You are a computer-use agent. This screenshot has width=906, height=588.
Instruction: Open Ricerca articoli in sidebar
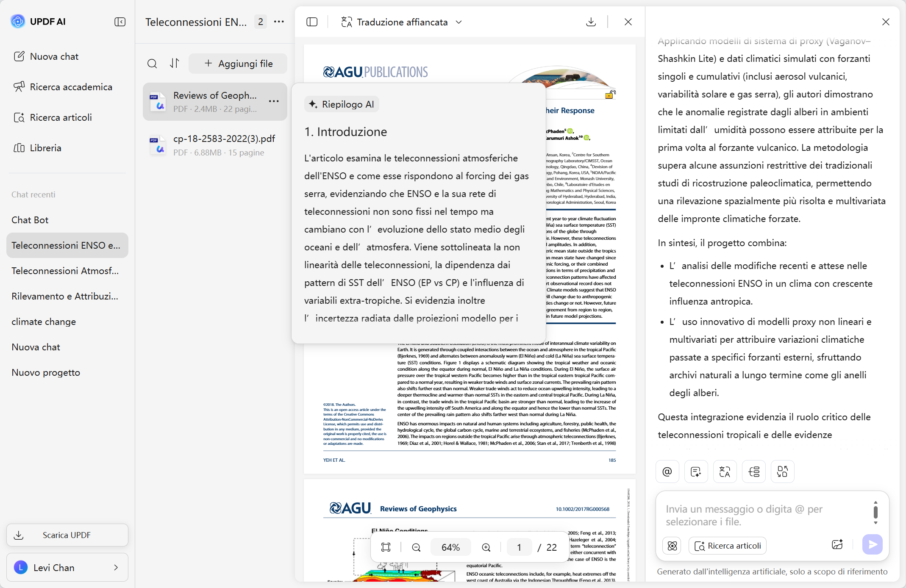click(x=53, y=117)
